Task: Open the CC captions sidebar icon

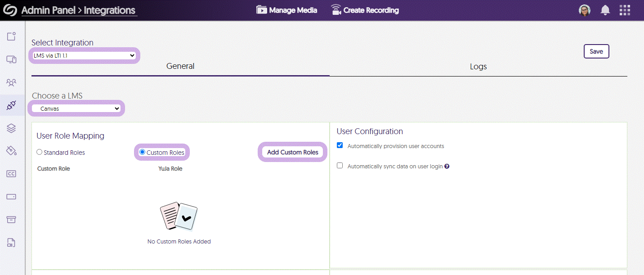Action: tap(11, 174)
